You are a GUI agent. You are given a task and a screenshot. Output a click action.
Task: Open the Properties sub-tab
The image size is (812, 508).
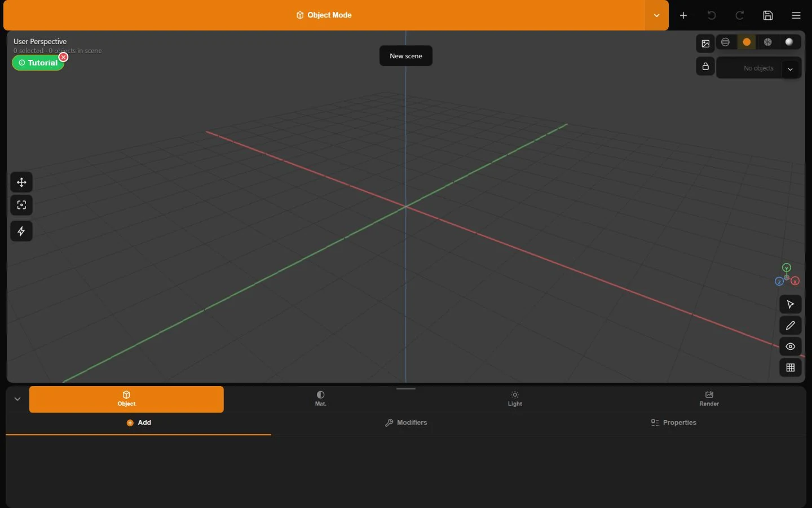(673, 423)
